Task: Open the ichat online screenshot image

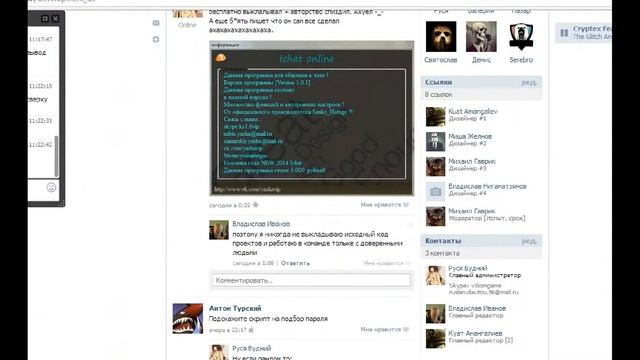Action: [x=311, y=118]
